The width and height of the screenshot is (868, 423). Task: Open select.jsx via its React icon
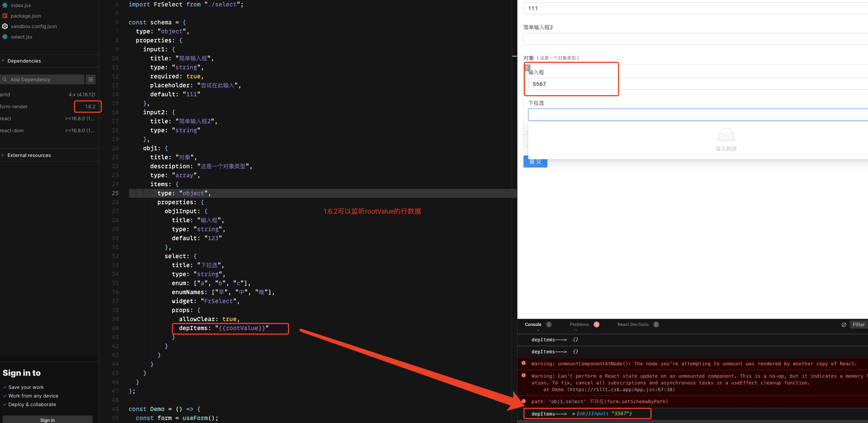(x=5, y=37)
